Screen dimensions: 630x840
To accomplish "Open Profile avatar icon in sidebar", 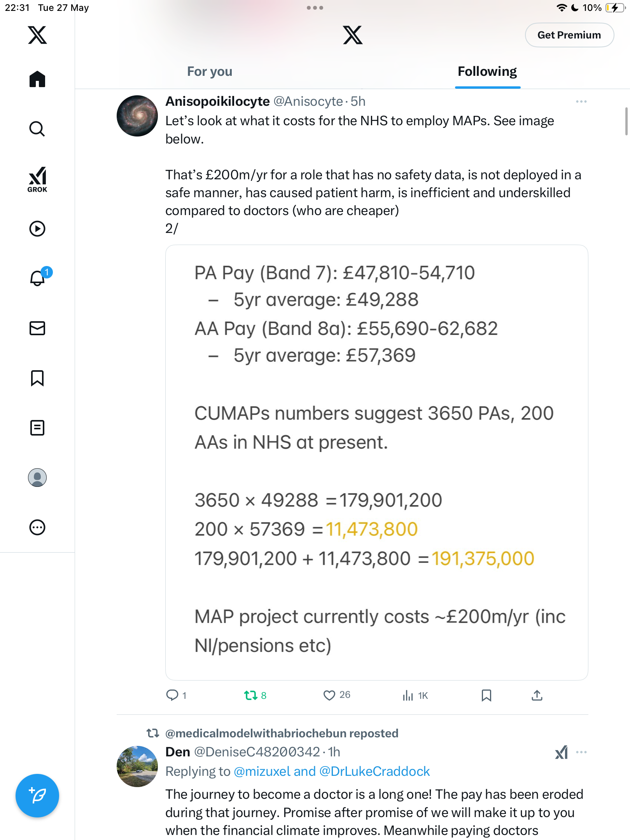I will (37, 478).
